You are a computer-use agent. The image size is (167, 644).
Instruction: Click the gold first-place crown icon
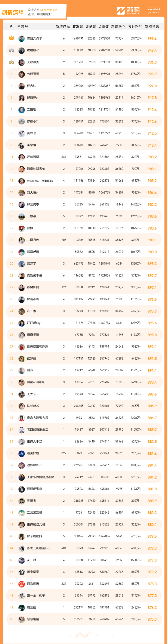pos(11,38)
